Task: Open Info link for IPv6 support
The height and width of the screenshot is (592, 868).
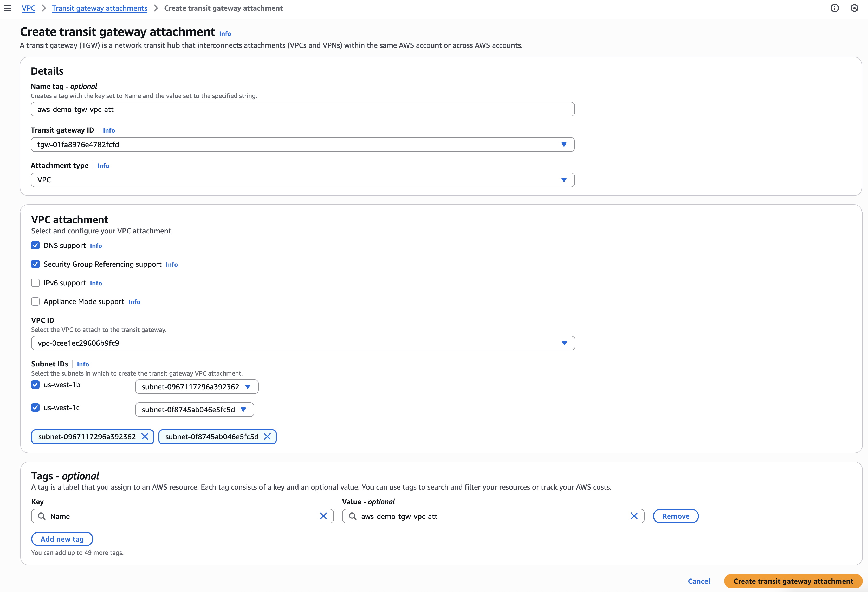Action: tap(96, 283)
